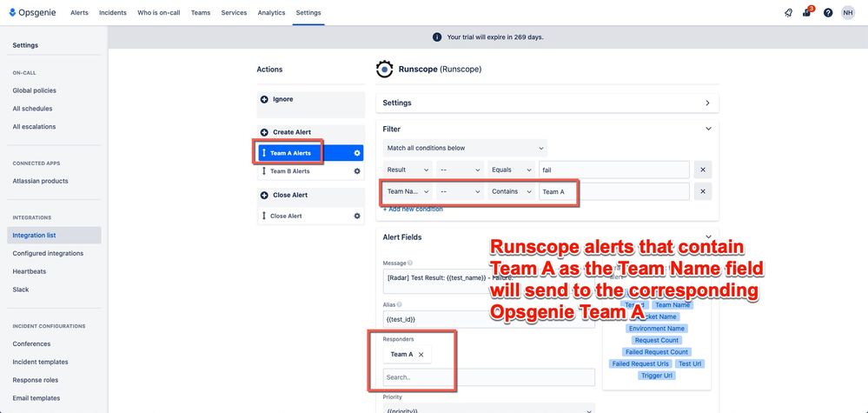Open the not dropdown in Result row
868x413 pixels.
pyautogui.click(x=460, y=170)
